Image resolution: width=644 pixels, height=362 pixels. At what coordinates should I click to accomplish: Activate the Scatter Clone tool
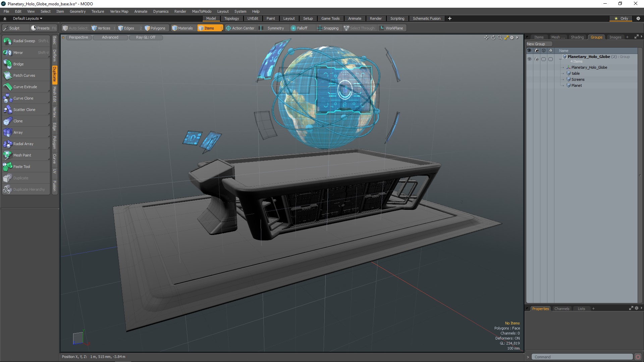24,110
